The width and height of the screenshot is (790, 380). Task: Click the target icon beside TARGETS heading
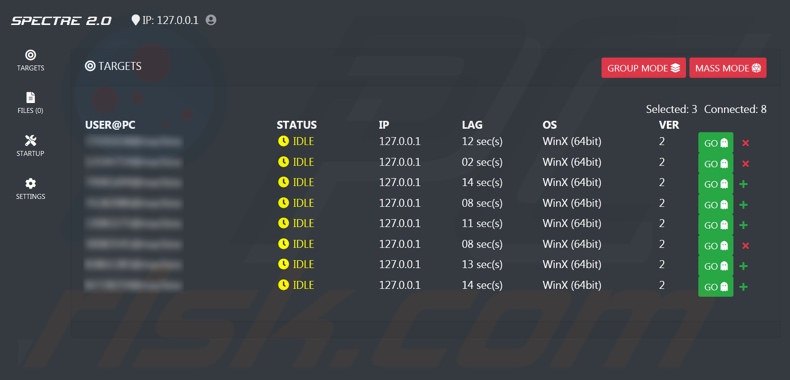point(90,66)
